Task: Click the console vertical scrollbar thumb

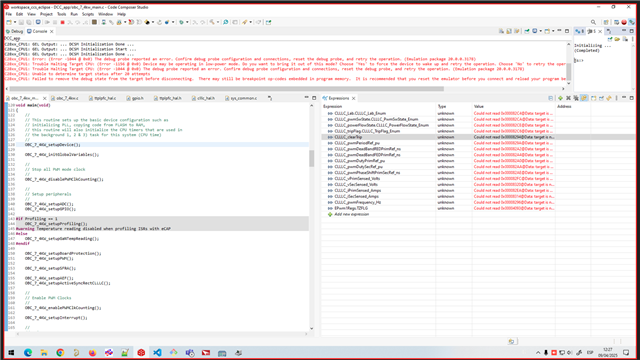Action: (x=569, y=72)
